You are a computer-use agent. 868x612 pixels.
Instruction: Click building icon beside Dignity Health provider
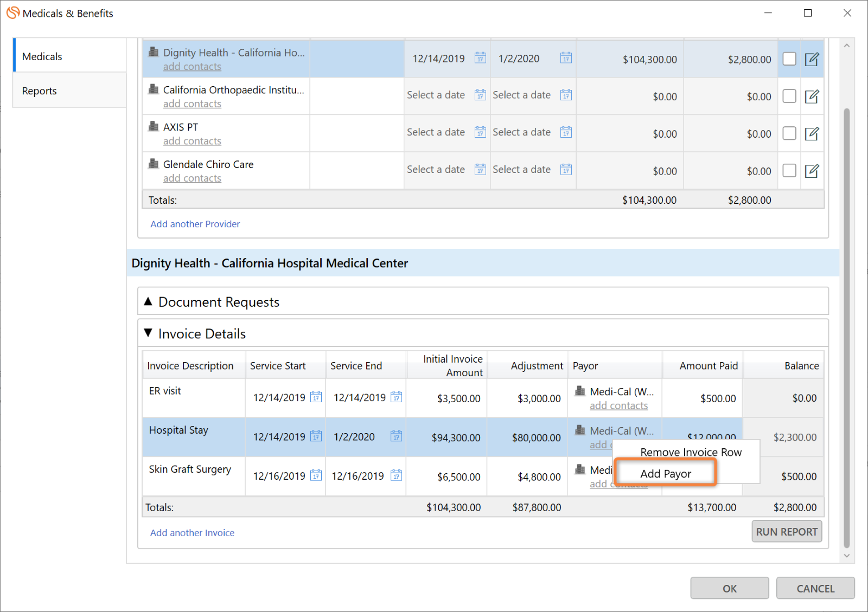[x=154, y=52]
